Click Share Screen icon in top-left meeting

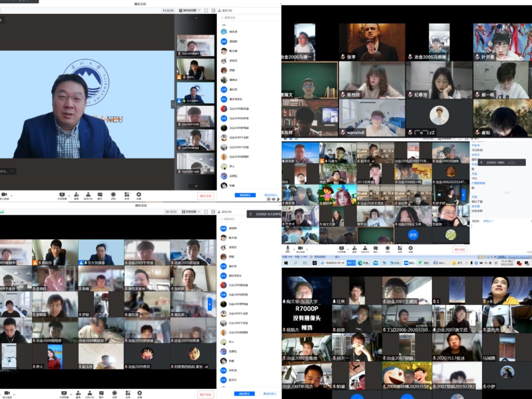pos(62,195)
